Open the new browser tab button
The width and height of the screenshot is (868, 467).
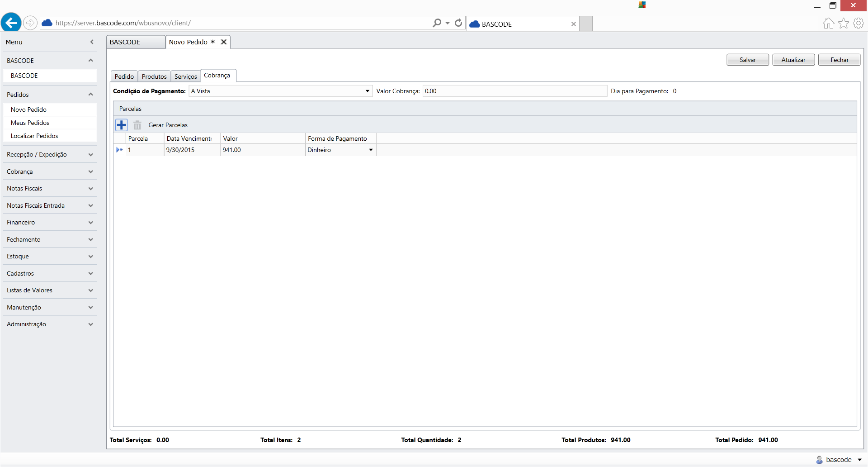[586, 24]
